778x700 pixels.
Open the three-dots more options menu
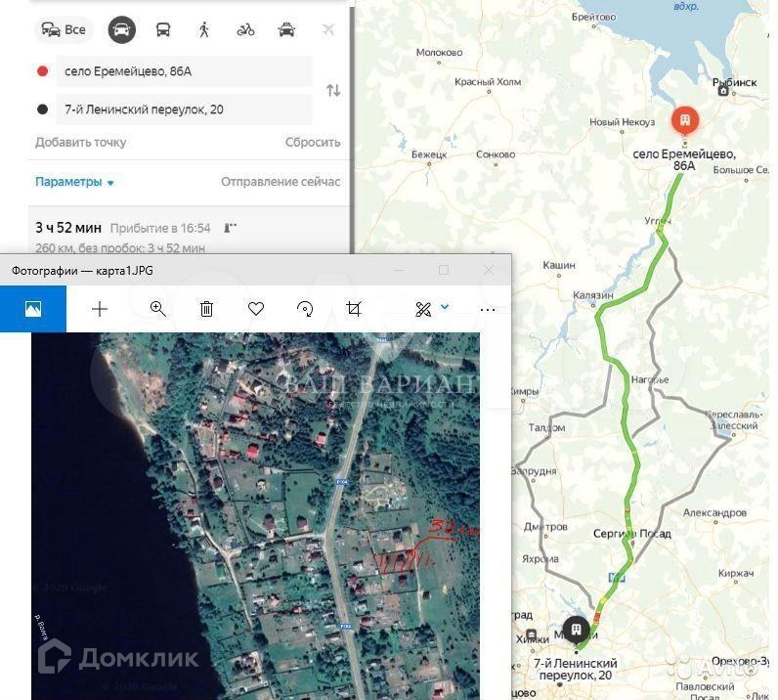488,310
